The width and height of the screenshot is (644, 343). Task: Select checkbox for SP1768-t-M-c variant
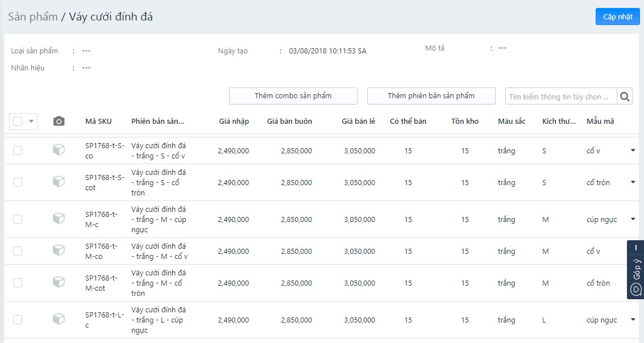(18, 219)
